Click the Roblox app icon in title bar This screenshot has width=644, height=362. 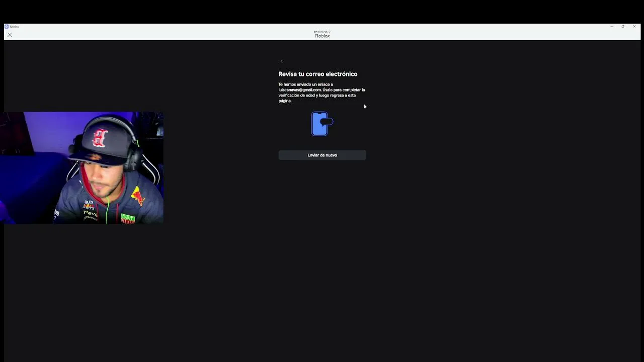point(7,27)
